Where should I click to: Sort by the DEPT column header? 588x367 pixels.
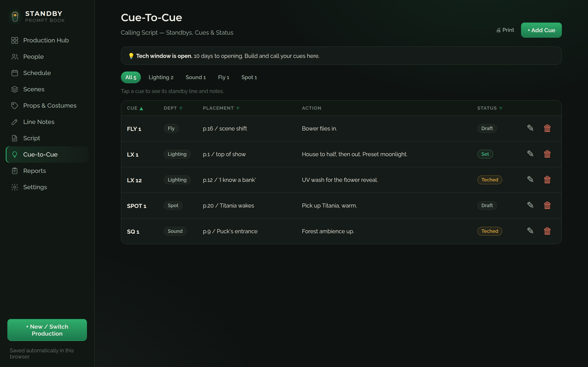click(x=173, y=108)
